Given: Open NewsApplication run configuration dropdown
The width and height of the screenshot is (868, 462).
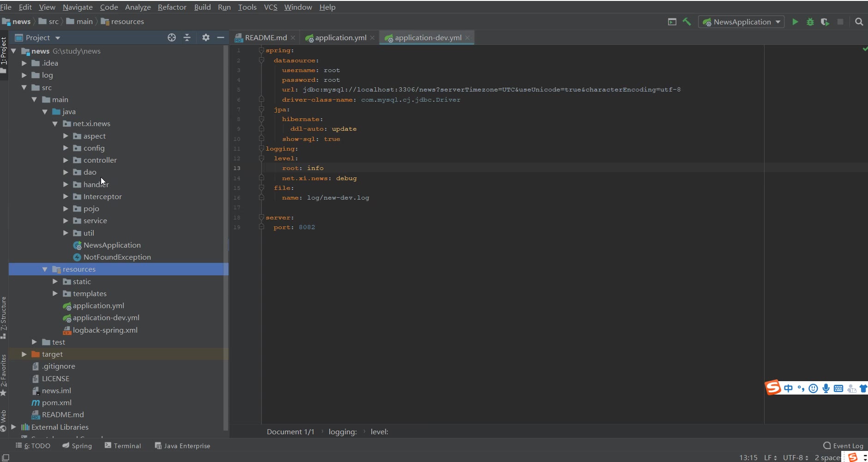Looking at the screenshot, I should pyautogui.click(x=741, y=22).
